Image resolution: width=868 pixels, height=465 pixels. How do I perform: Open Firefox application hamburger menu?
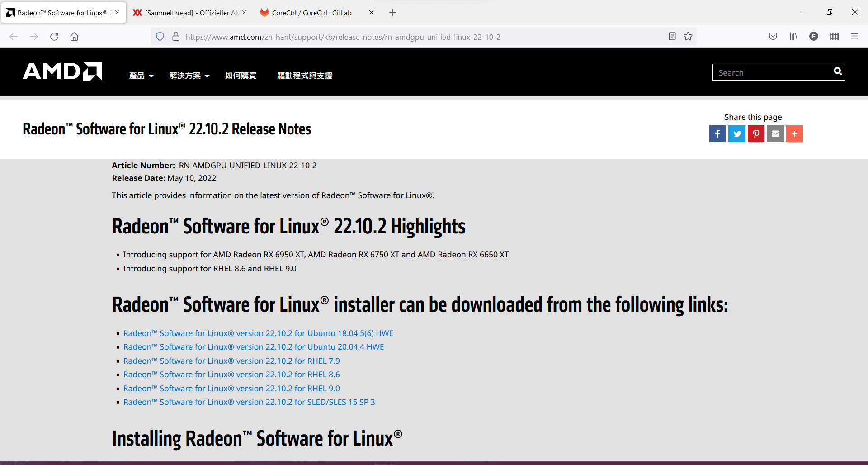(x=854, y=37)
